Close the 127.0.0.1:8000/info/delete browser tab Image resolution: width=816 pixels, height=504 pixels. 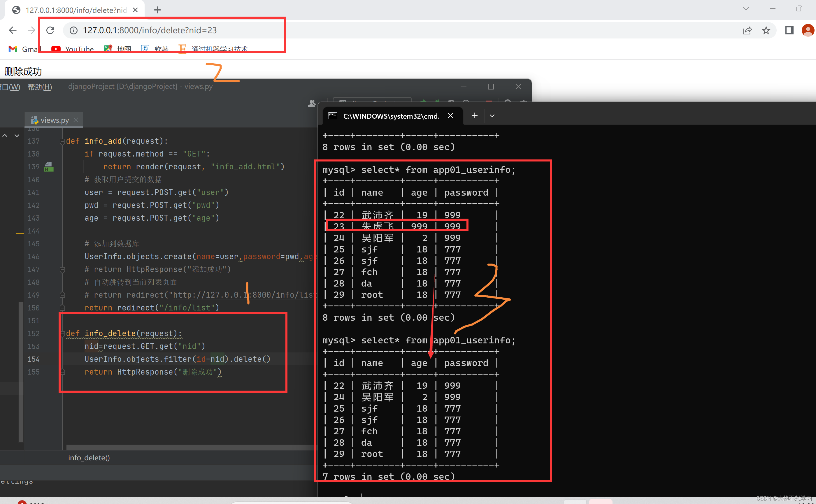[x=135, y=10]
